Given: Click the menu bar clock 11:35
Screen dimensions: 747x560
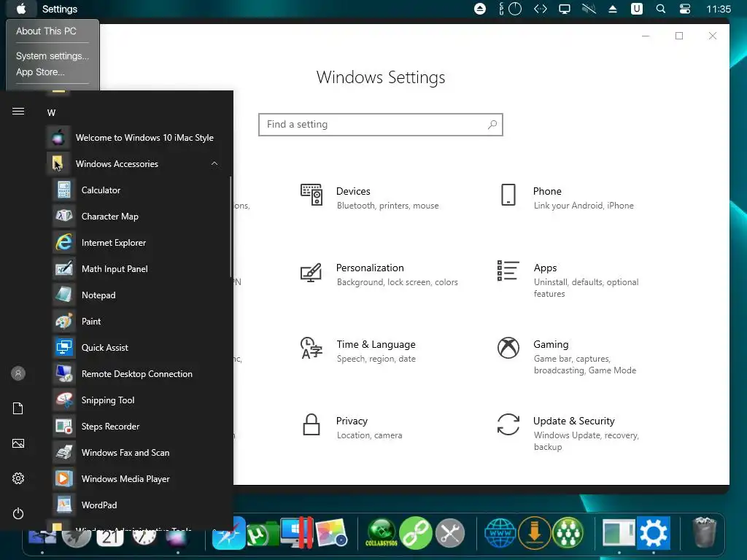Looking at the screenshot, I should (x=719, y=9).
